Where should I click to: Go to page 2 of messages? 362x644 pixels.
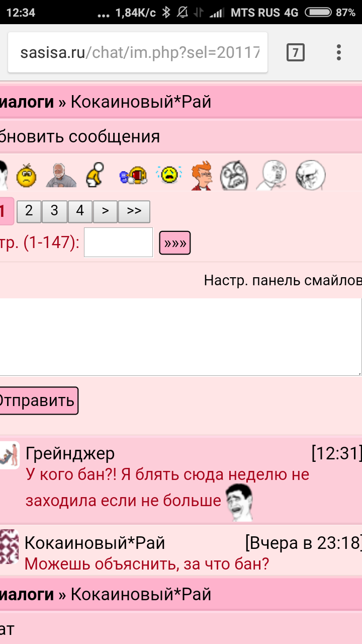[x=29, y=211]
